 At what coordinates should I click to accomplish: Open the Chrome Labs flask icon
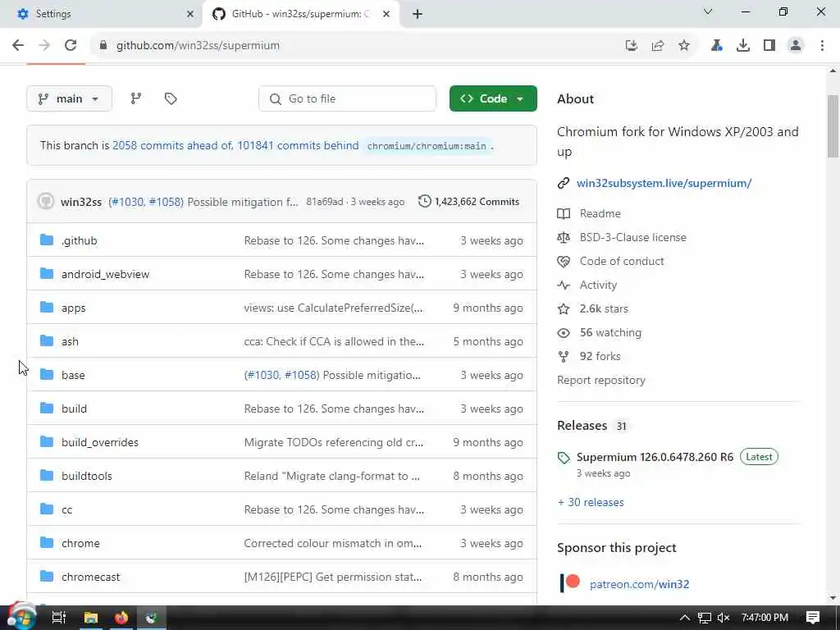716,46
